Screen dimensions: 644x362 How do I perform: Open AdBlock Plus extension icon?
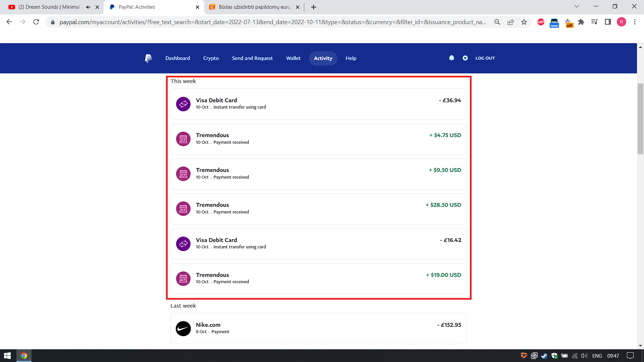point(541,22)
